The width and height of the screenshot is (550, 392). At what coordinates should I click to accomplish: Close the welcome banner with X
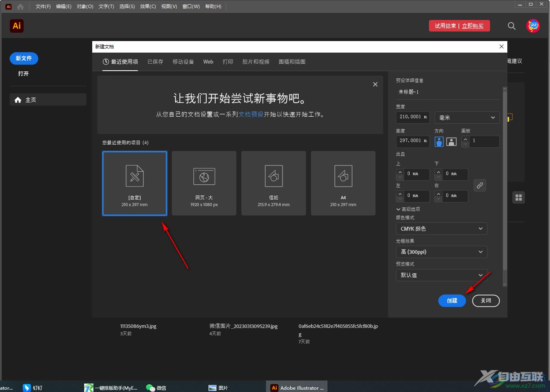point(375,84)
